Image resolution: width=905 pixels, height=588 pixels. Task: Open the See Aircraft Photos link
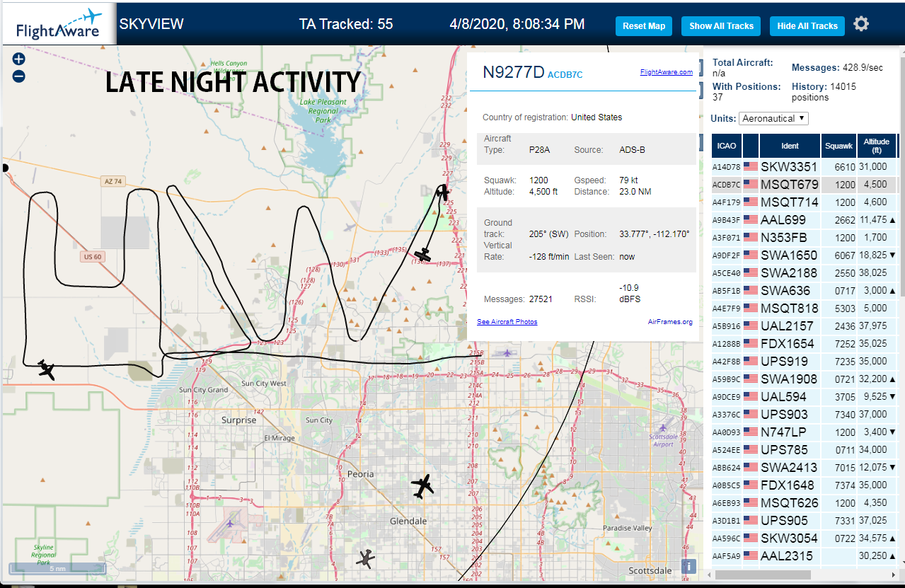[507, 322]
